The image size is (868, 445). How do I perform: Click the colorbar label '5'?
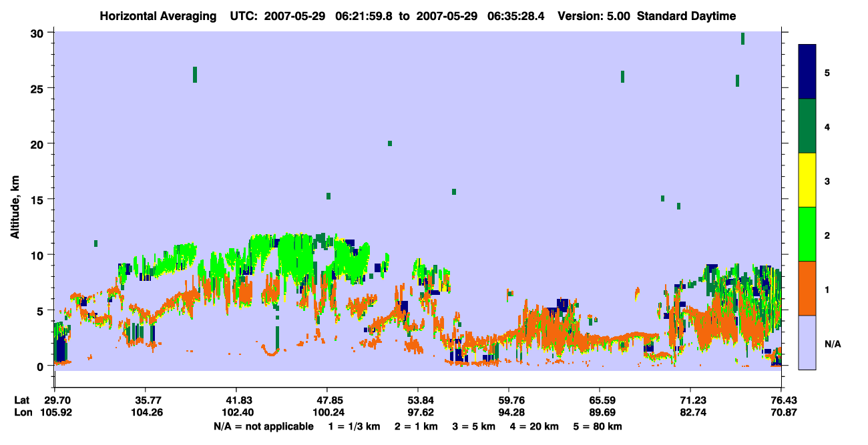[827, 72]
